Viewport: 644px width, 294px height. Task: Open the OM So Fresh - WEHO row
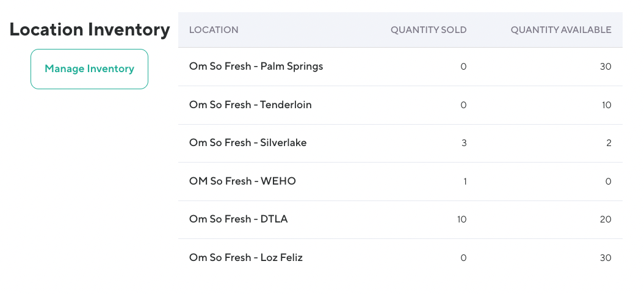[x=242, y=182]
